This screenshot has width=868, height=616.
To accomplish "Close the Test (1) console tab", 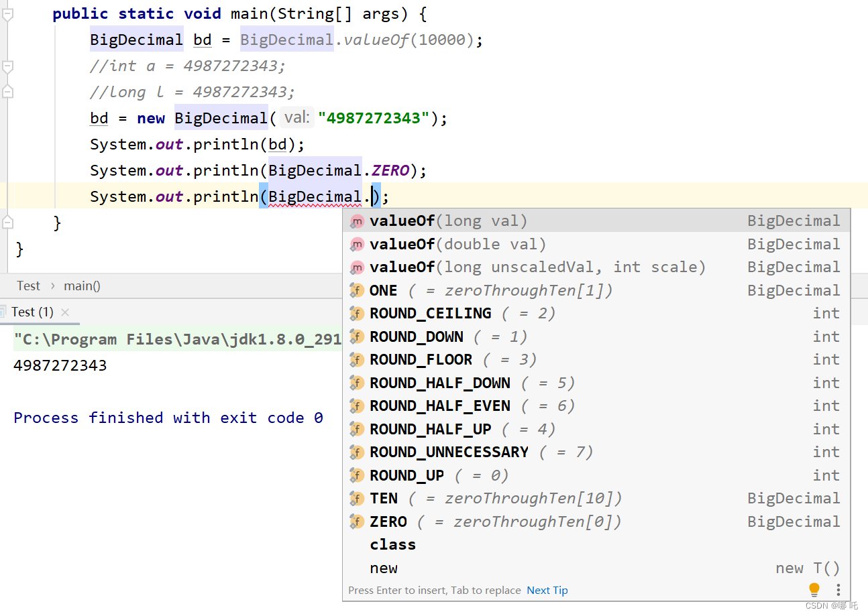I will (x=65, y=312).
